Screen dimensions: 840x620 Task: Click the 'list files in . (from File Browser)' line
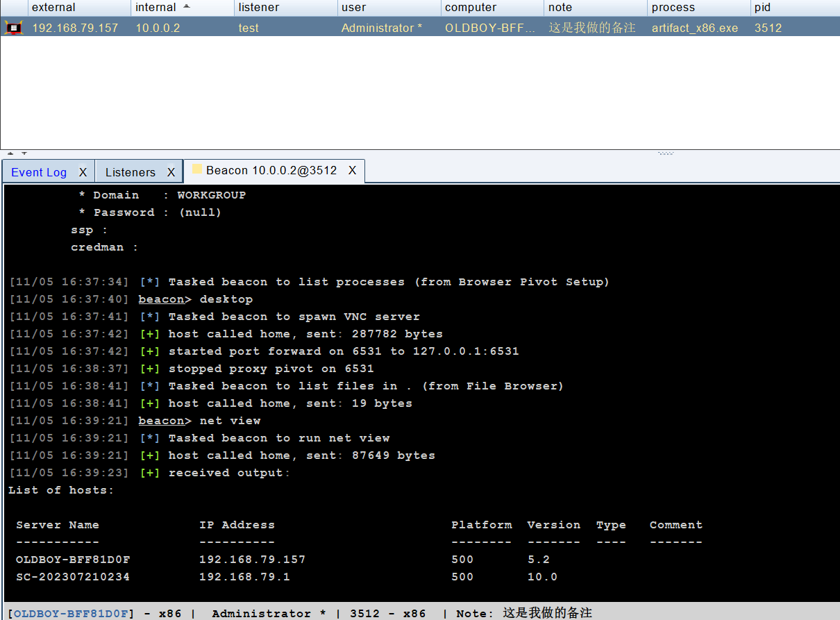pyautogui.click(x=286, y=386)
